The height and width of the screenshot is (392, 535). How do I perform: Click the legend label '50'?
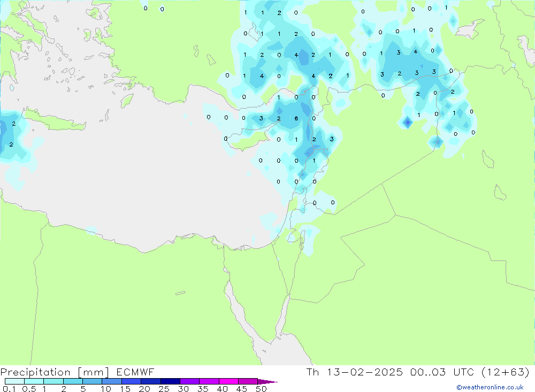[261, 389]
